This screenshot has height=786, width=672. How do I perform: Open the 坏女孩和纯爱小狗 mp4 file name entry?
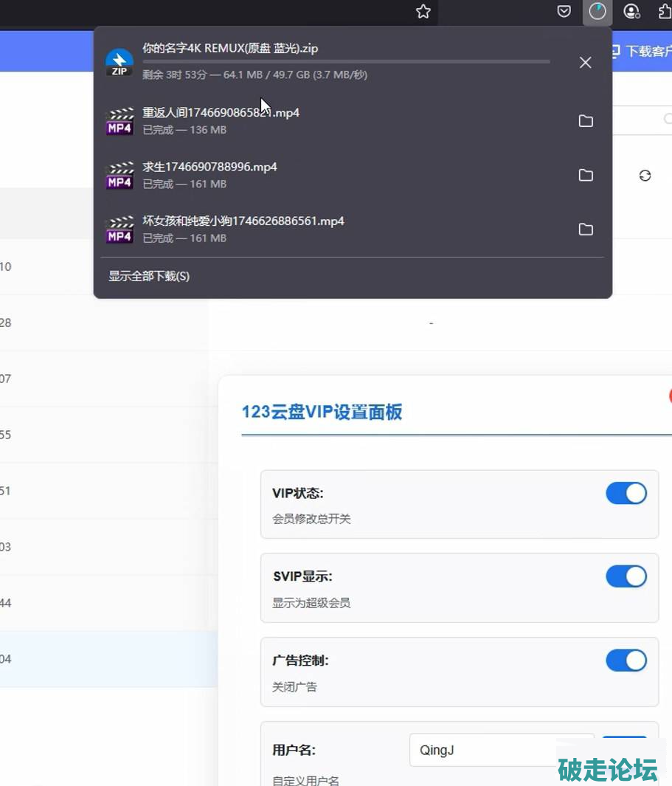[243, 221]
